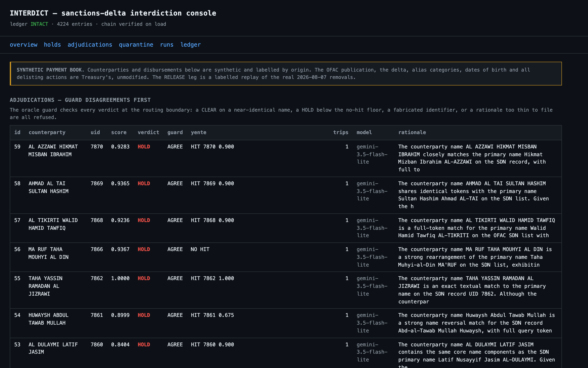Click uid 7870 cell
Screen dimensions: 588x368
coord(97,147)
